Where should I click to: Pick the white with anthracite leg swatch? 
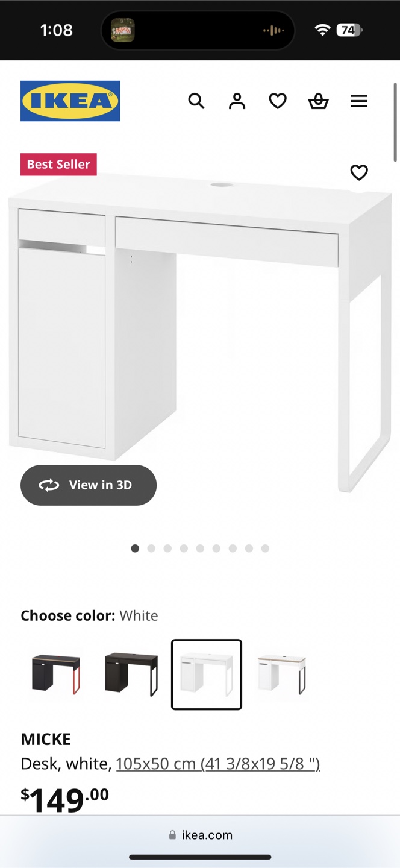tap(282, 675)
